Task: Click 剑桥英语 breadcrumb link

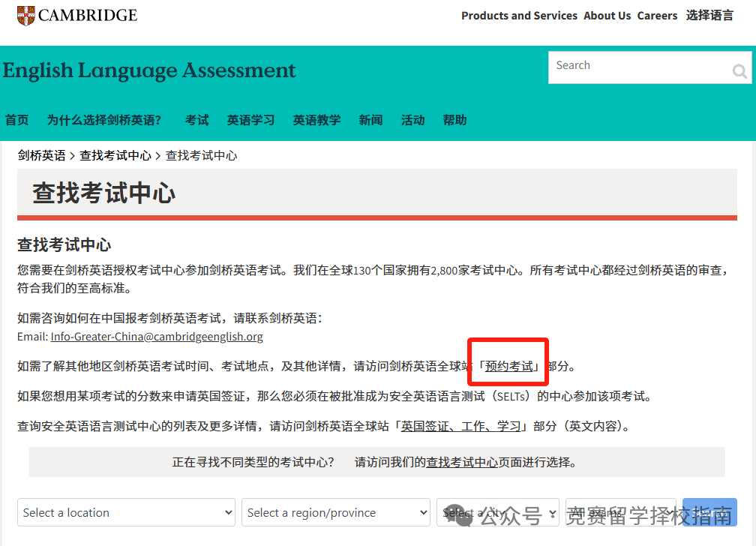Action: [x=41, y=155]
